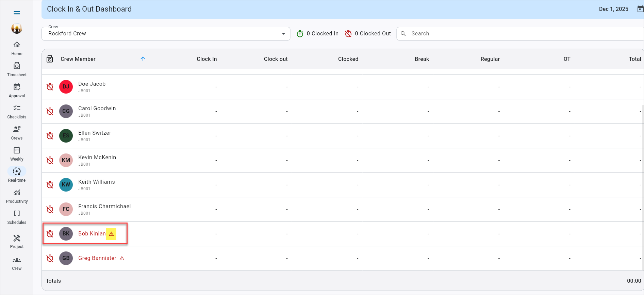Viewport: 644px width, 295px height.
Task: Click the search magnifier icon
Action: (x=403, y=34)
